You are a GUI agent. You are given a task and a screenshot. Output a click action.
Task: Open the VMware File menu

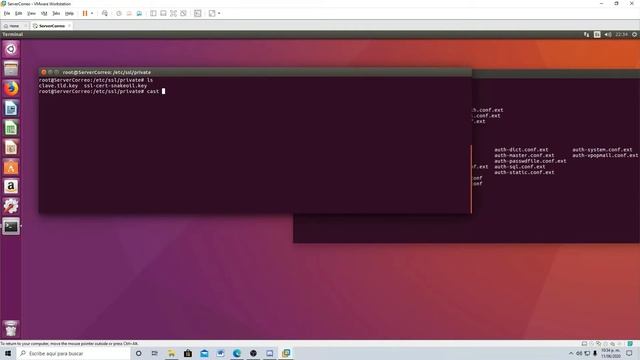[7, 13]
